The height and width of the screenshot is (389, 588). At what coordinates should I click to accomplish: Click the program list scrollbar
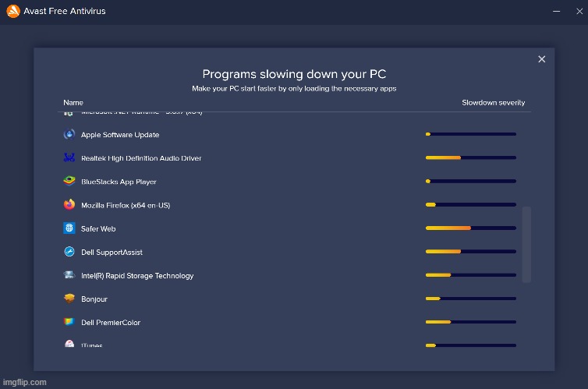(x=526, y=244)
